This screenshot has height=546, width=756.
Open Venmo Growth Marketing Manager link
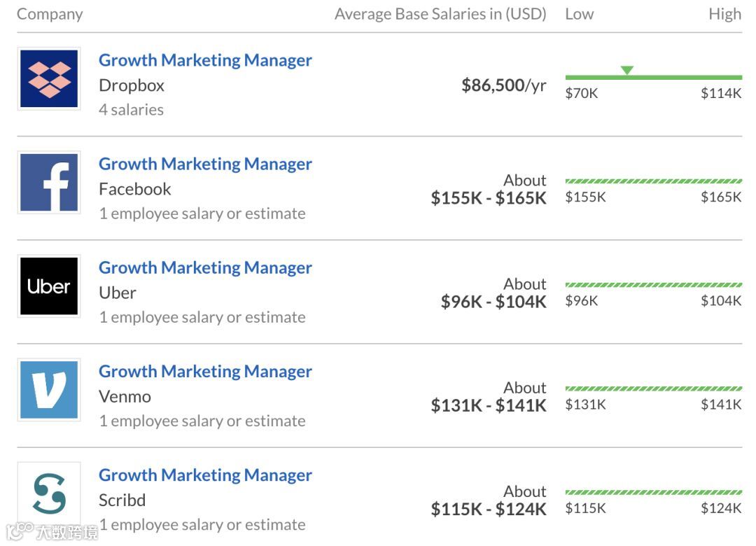[x=205, y=371]
